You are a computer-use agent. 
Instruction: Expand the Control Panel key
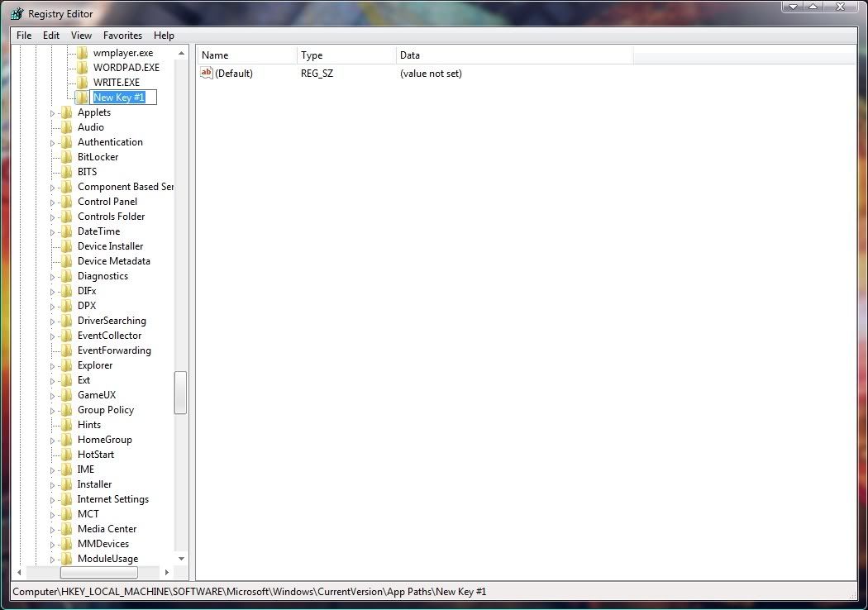53,203
